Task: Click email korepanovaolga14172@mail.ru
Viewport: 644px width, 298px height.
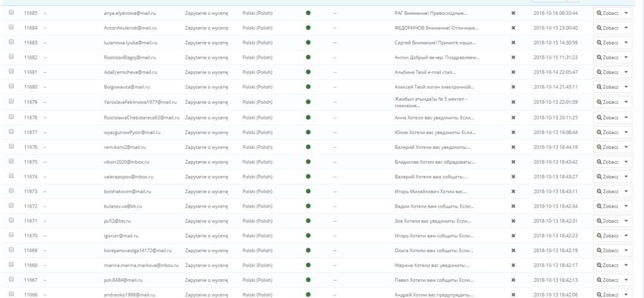Action: (138, 251)
